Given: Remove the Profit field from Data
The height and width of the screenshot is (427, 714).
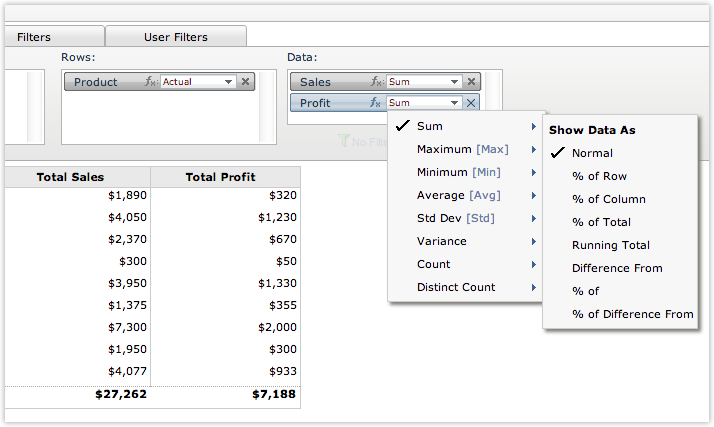Looking at the screenshot, I should pyautogui.click(x=472, y=102).
